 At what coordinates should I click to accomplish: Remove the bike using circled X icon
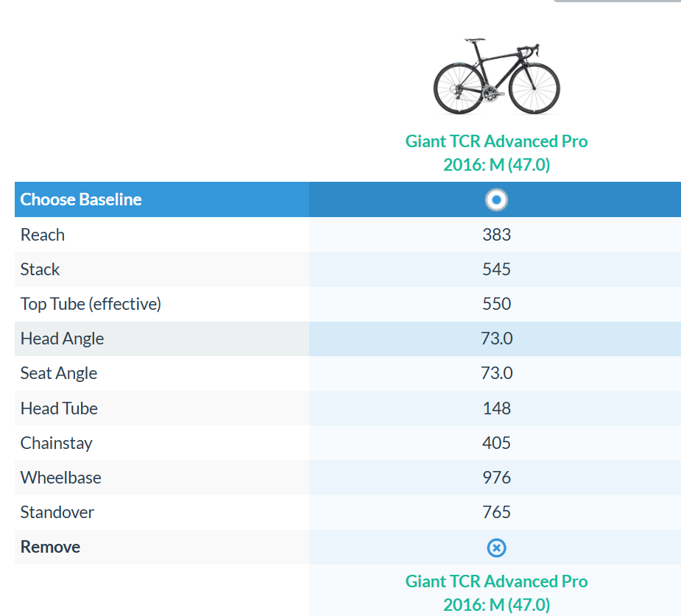click(497, 548)
